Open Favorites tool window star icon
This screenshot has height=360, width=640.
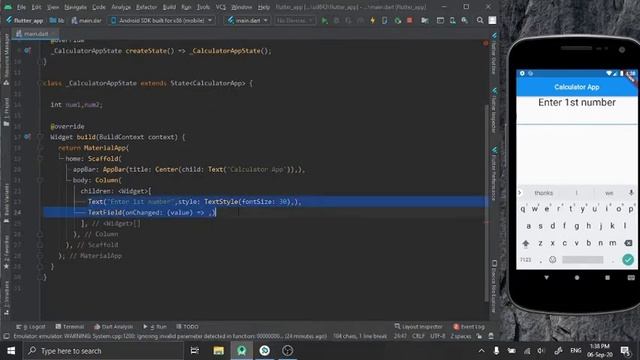(x=6, y=252)
